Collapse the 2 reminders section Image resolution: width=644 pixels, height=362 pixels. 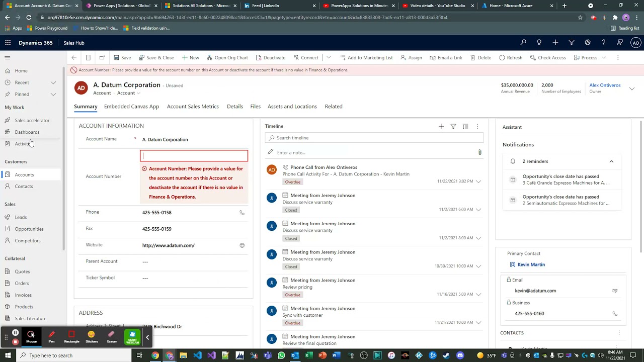(x=611, y=161)
